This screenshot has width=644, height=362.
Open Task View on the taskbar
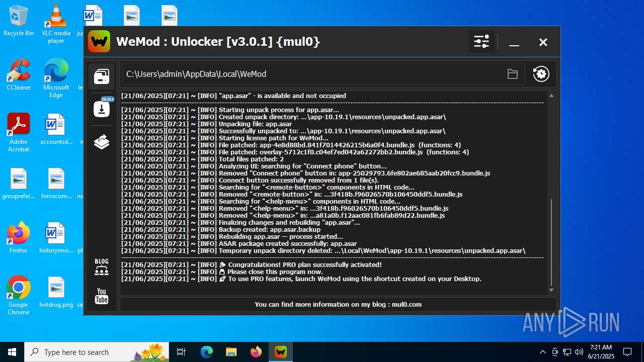click(x=182, y=352)
